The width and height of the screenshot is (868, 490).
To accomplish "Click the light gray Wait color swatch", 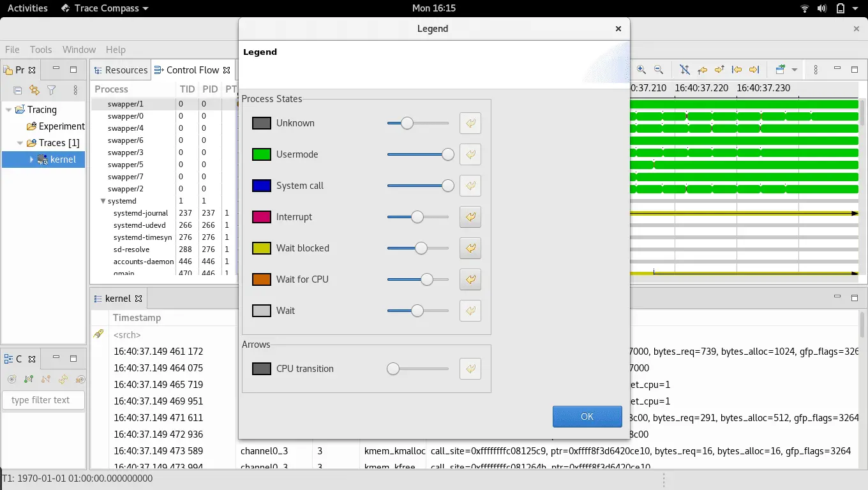I will tap(262, 311).
